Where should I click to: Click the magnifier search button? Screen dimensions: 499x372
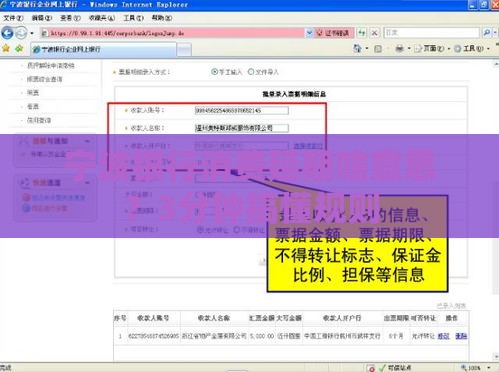pyautogui.click(x=486, y=33)
